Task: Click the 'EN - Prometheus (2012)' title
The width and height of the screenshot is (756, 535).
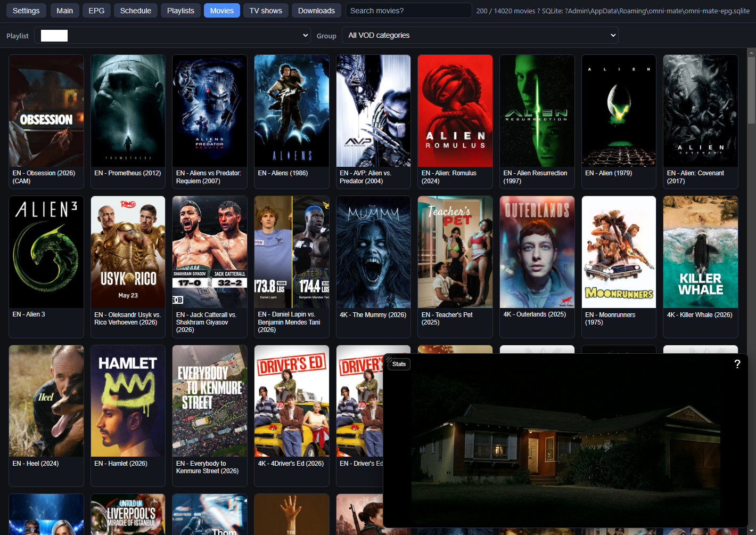Action: pos(128,173)
